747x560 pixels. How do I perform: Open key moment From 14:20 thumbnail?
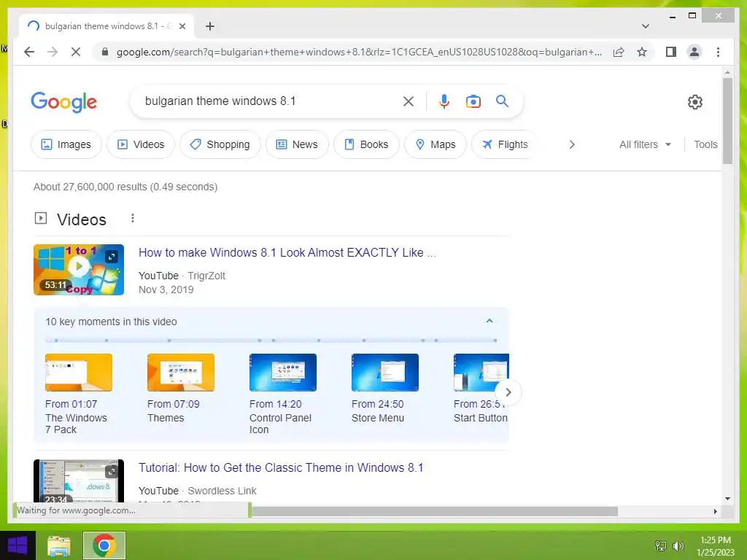[283, 373]
